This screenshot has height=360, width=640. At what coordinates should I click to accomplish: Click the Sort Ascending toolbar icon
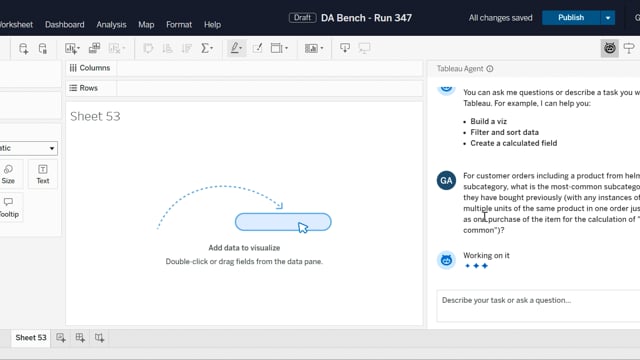(167, 49)
